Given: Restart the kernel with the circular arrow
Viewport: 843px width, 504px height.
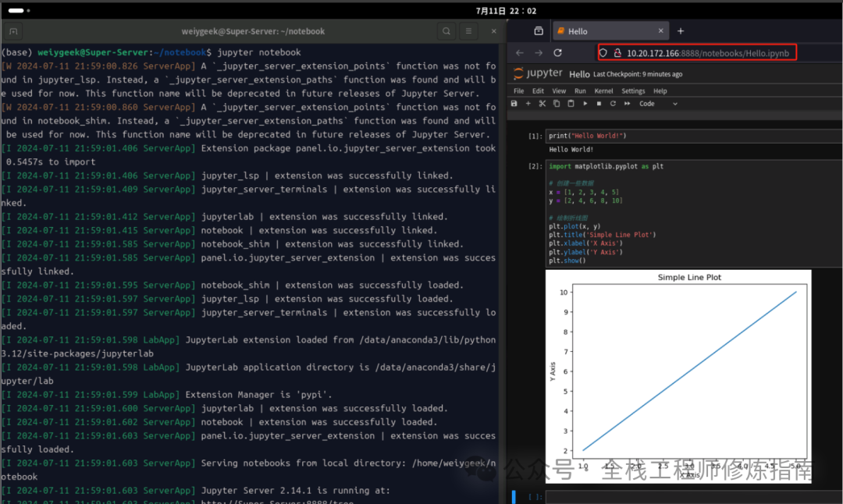Looking at the screenshot, I should [613, 104].
